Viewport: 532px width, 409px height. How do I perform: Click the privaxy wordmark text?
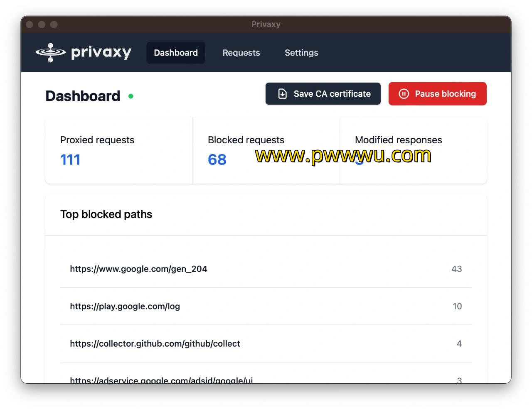(x=101, y=53)
